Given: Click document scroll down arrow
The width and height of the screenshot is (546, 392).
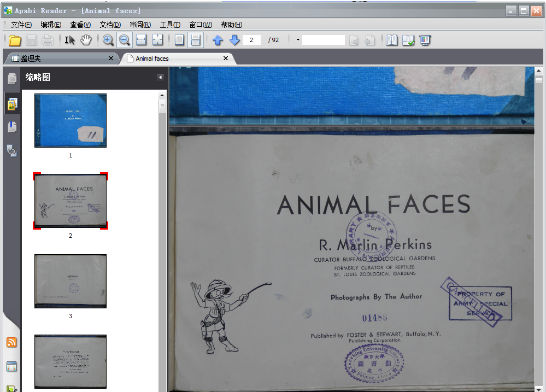Looking at the screenshot, I should [x=539, y=389].
